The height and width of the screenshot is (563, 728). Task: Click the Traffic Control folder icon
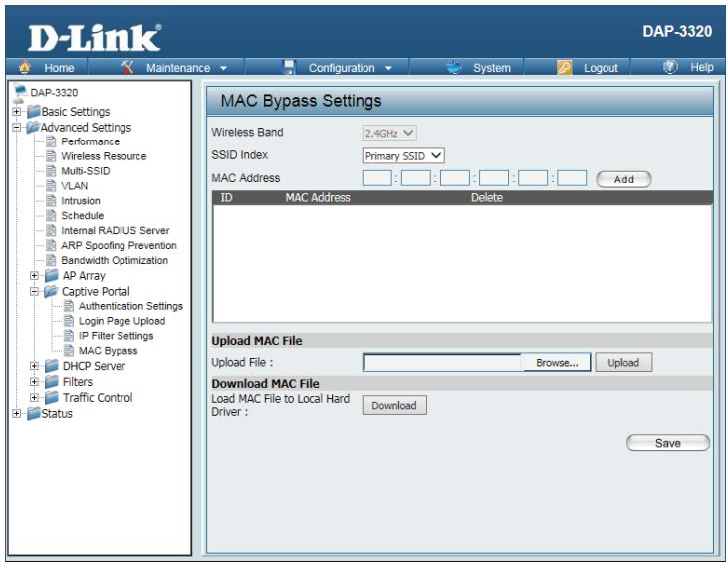click(x=52, y=398)
